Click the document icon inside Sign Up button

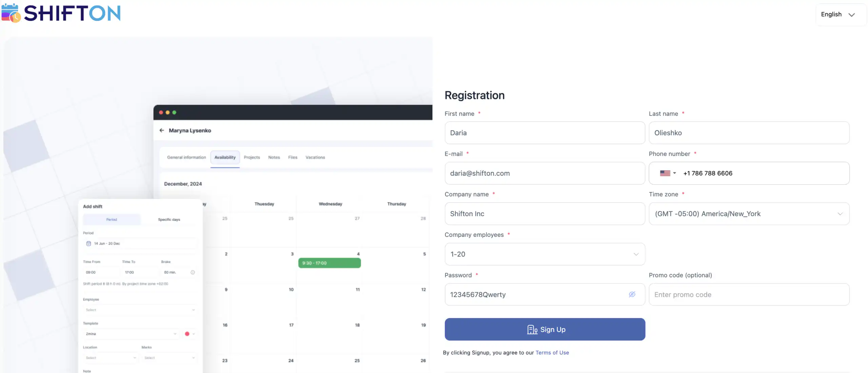pos(532,329)
